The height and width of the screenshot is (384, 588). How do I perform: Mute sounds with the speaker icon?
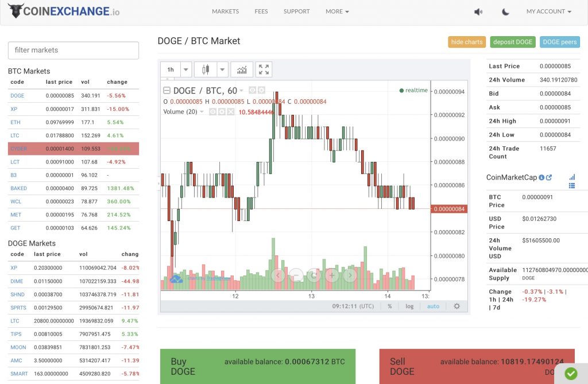tap(478, 11)
